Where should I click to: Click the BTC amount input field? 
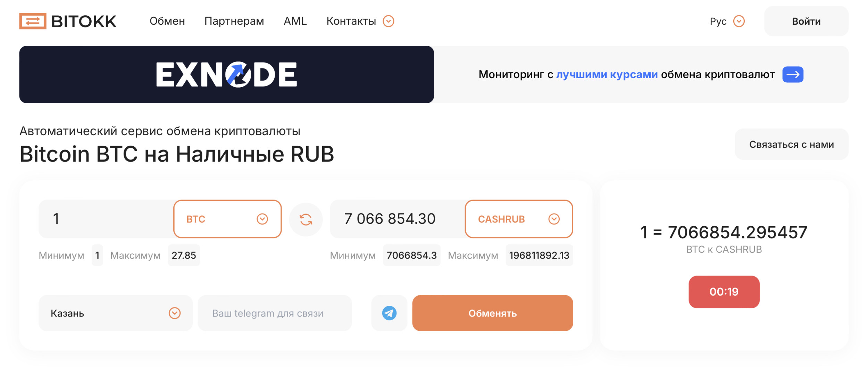tap(106, 219)
